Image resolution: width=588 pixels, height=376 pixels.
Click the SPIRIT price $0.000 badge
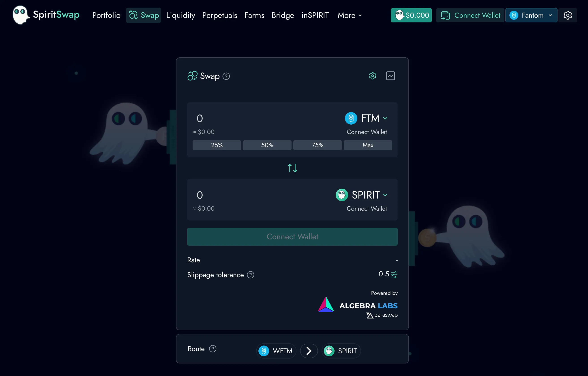point(411,15)
